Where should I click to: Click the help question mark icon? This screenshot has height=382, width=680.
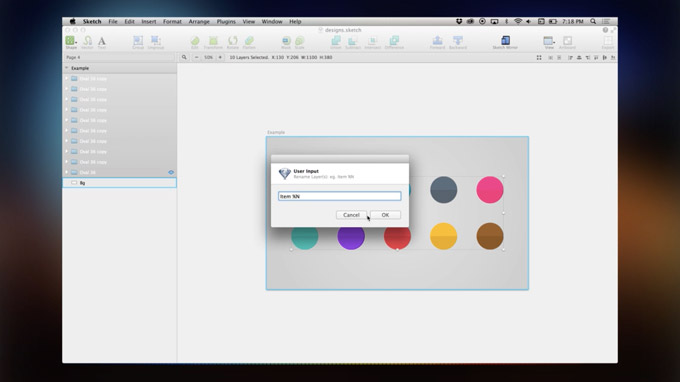[605, 30]
